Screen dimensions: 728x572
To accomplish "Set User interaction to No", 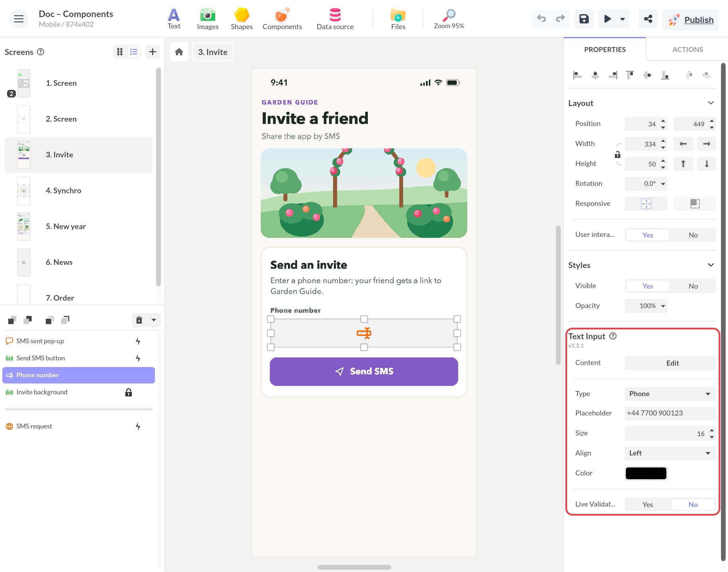I will pyautogui.click(x=693, y=235).
